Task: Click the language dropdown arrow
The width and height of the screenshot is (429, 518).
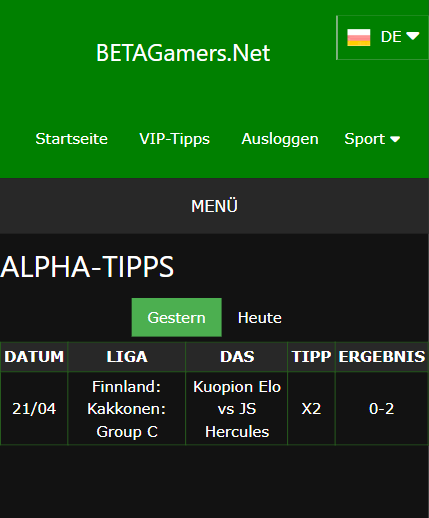Action: pos(413,36)
